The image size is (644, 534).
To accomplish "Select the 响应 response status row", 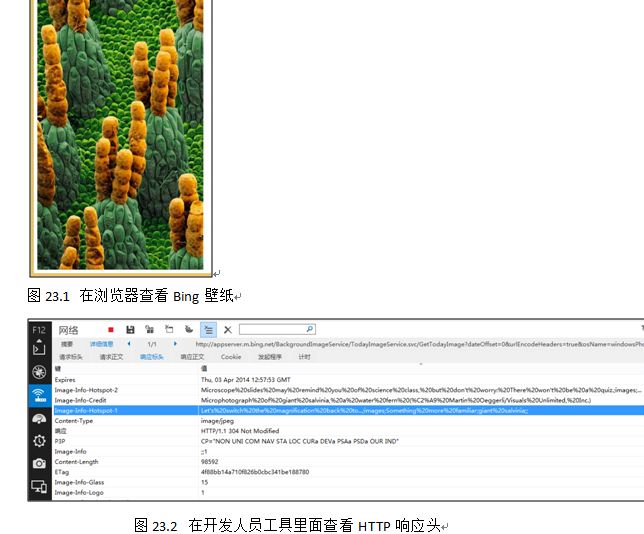I will tap(348, 431).
